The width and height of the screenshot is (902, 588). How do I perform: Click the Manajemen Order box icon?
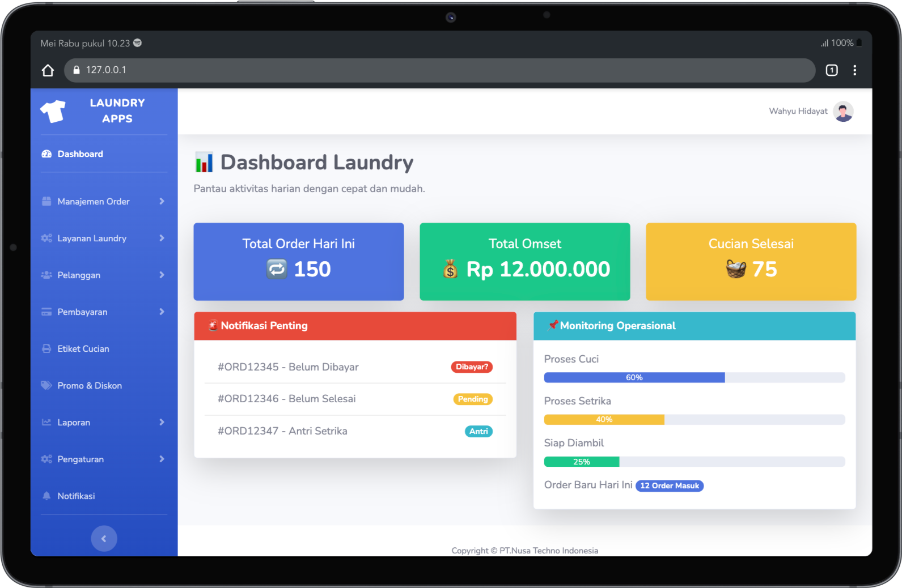coord(46,202)
